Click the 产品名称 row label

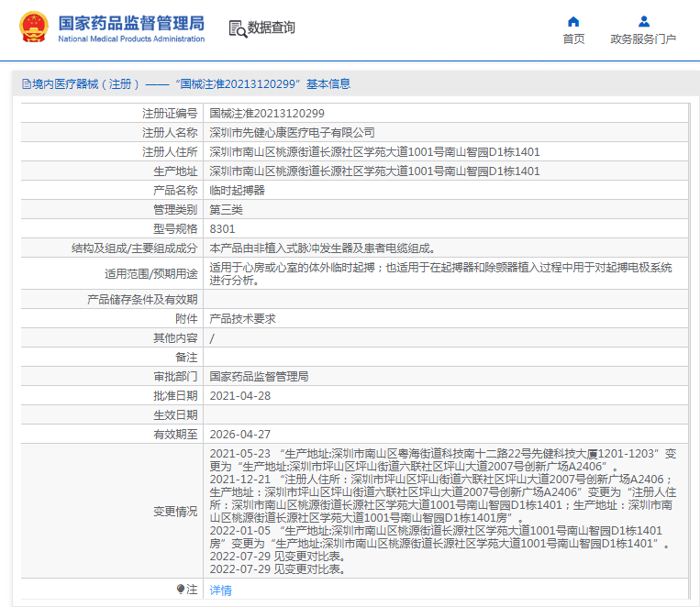[175, 190]
